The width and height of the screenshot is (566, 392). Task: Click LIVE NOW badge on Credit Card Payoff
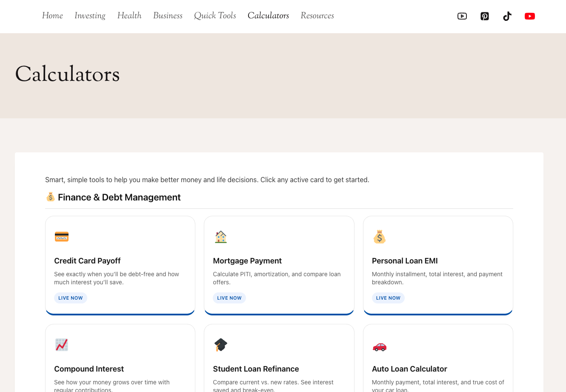click(71, 298)
